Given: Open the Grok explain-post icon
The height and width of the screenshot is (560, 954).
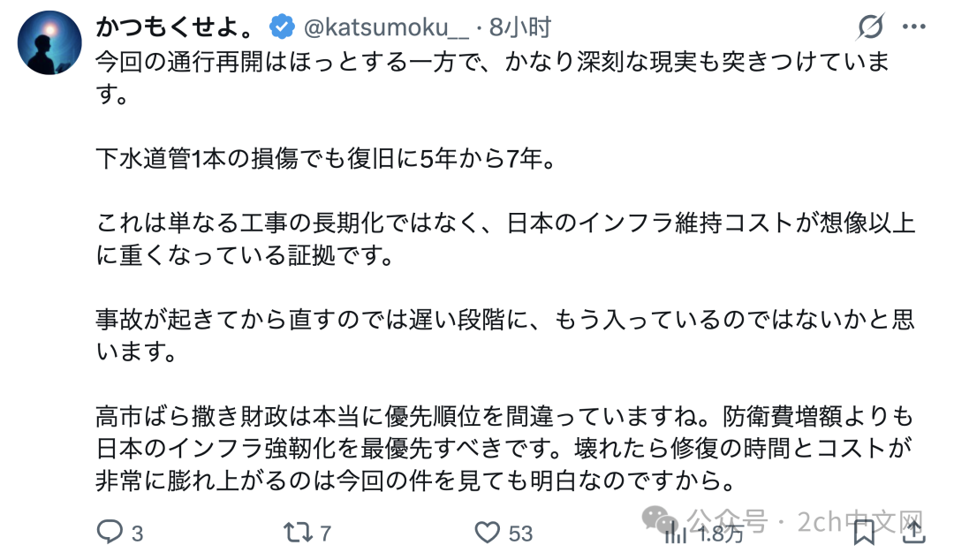Looking at the screenshot, I should click(x=870, y=27).
